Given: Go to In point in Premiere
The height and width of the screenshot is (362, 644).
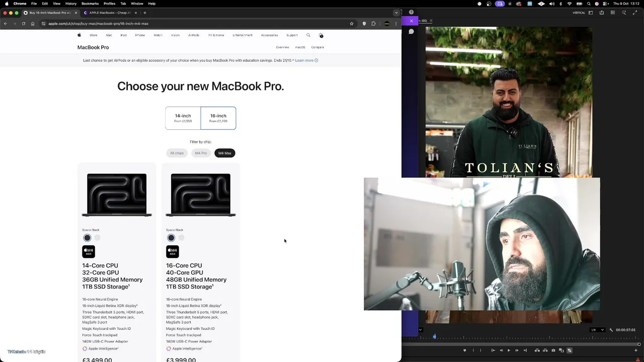Looking at the screenshot, I should click(x=493, y=350).
